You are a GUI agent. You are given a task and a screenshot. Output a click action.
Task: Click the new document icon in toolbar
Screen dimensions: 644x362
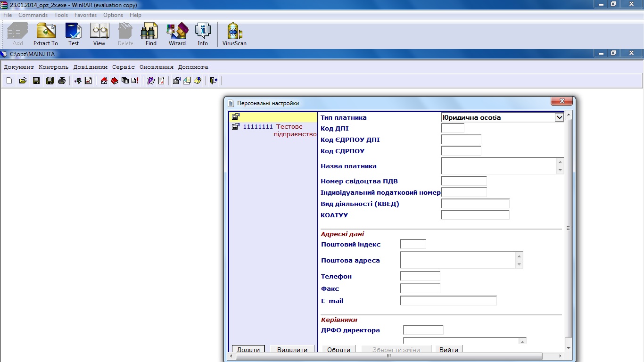coord(9,81)
